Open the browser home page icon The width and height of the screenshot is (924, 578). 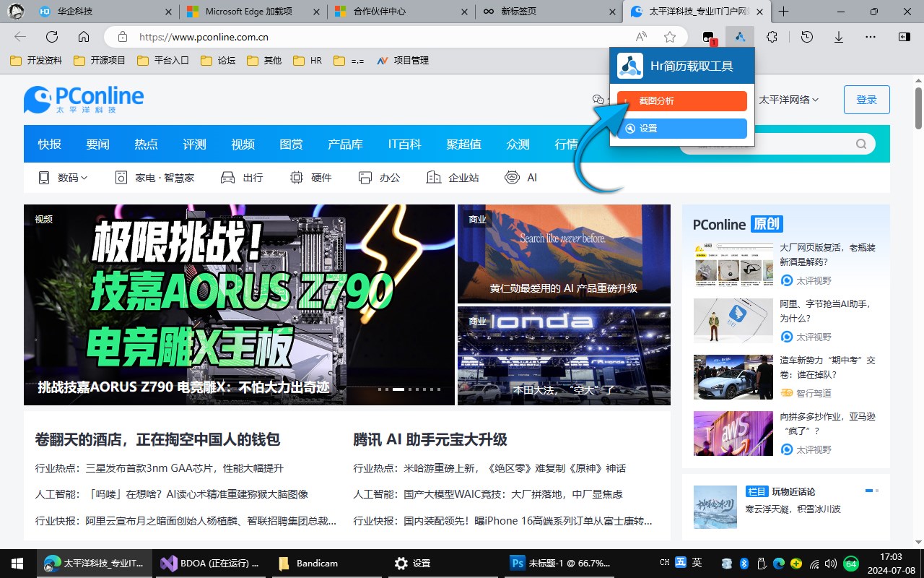pos(84,37)
